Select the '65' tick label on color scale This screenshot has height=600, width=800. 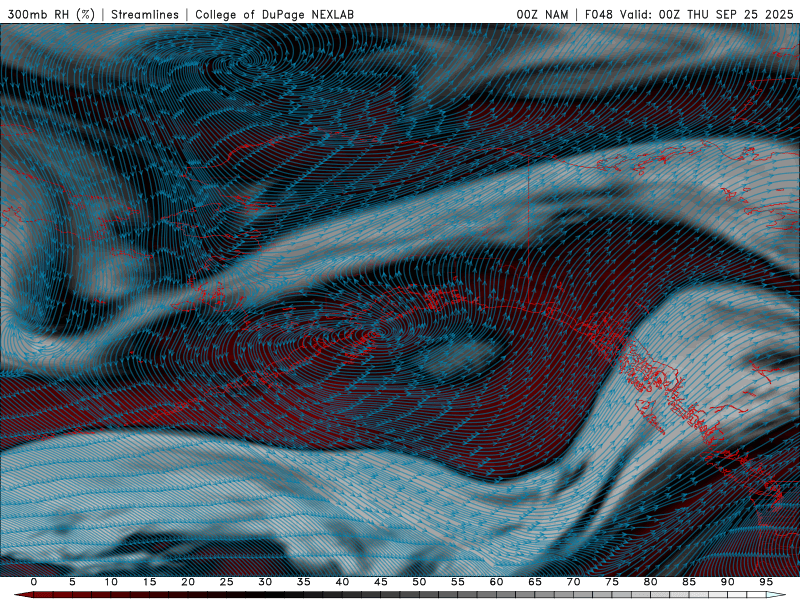pos(535,582)
